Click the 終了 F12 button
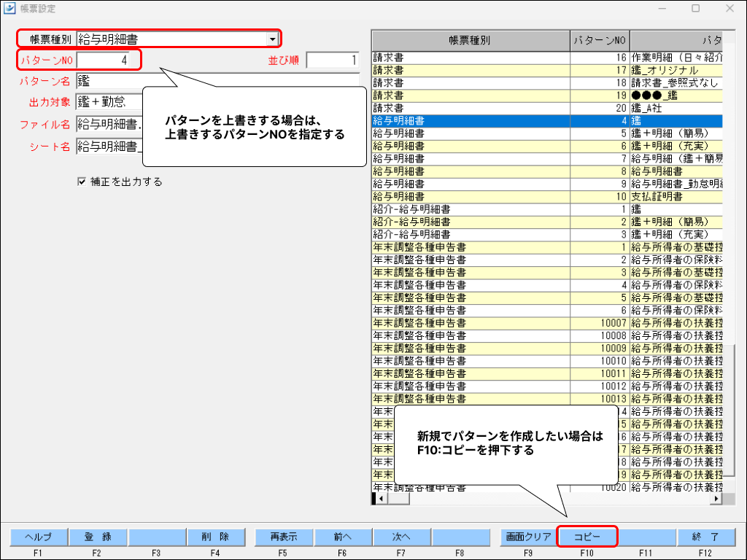 click(x=705, y=537)
